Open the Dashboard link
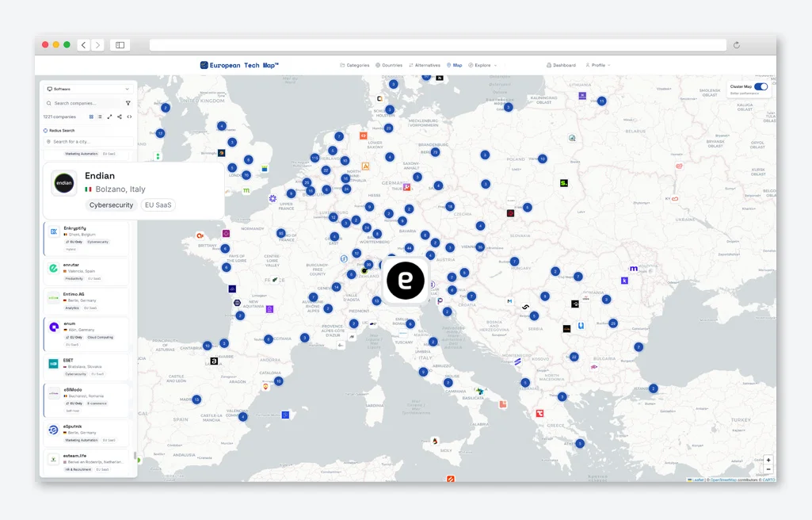812x520 pixels. [x=561, y=65]
